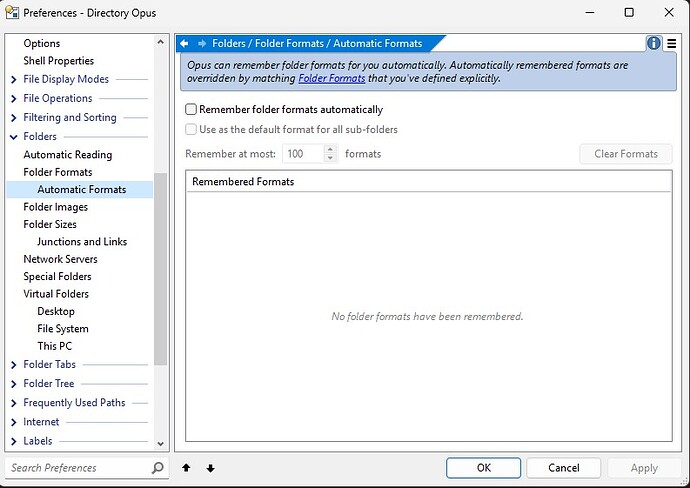Click the Apply button
690x488 pixels.
(644, 468)
